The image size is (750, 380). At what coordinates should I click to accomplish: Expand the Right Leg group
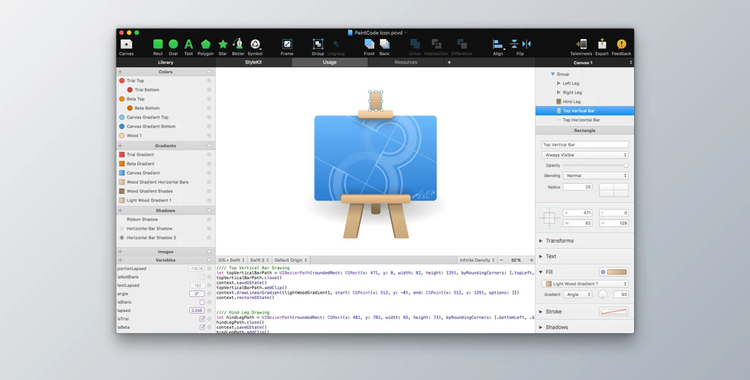coord(558,92)
